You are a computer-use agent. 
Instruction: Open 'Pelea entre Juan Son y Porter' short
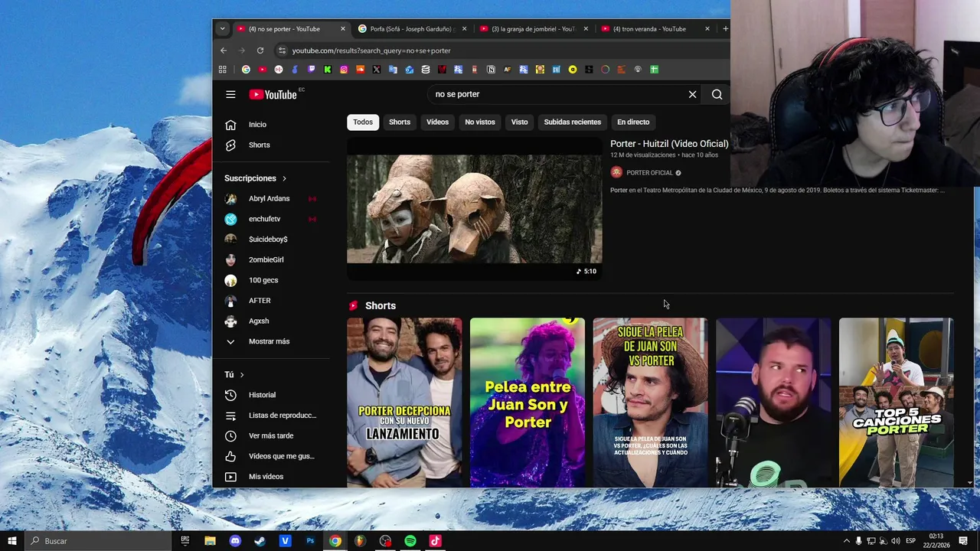click(528, 403)
